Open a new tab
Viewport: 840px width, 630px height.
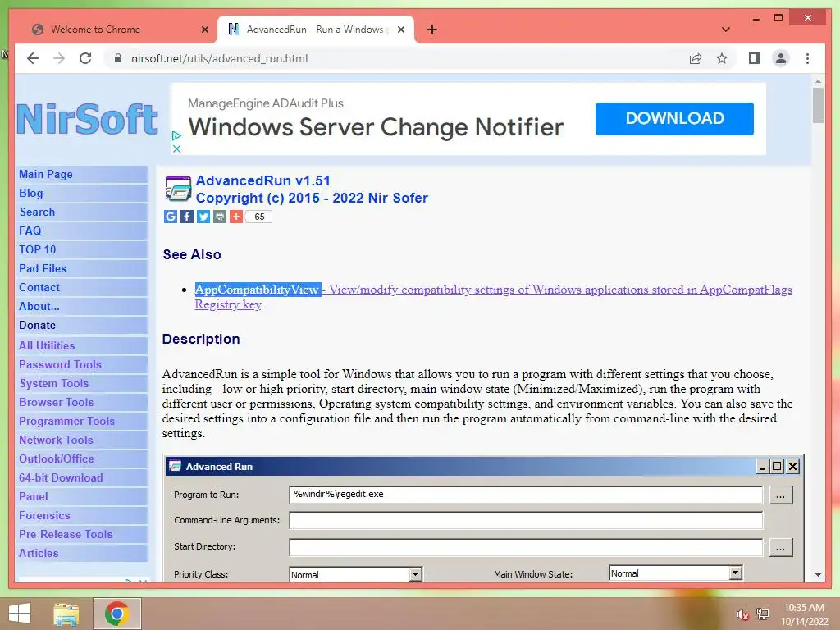coord(432,30)
